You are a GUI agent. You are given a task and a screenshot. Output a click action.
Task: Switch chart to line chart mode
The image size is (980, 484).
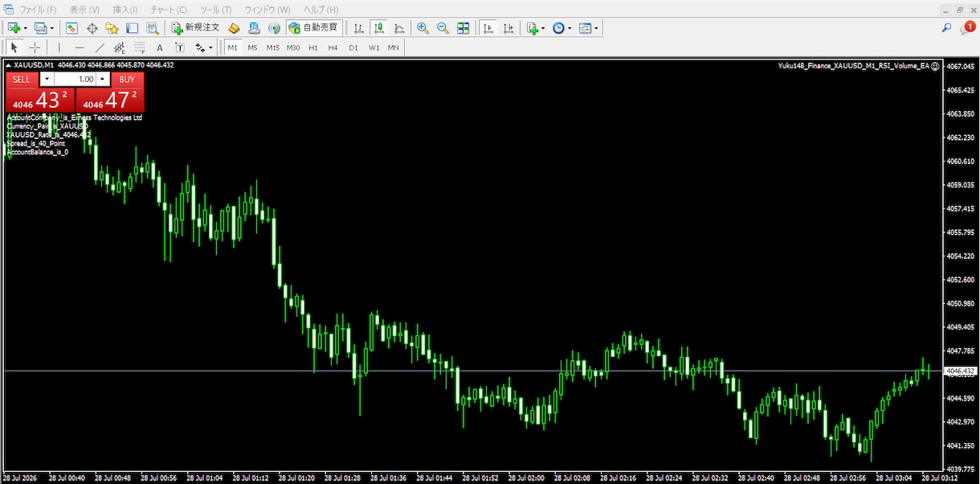tap(398, 28)
